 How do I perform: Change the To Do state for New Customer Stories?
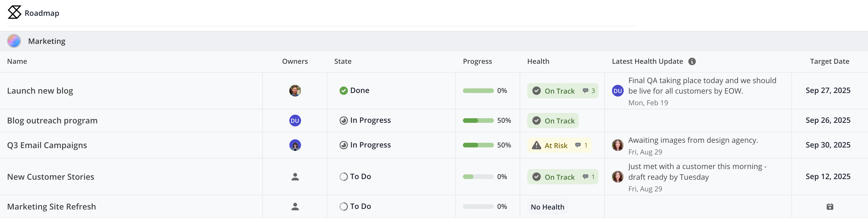tap(355, 177)
